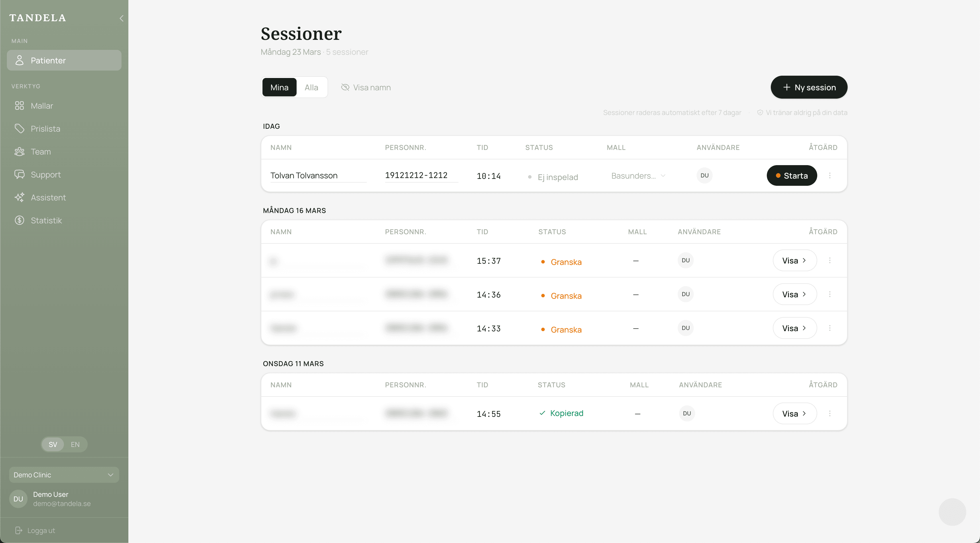Click the Prislista tag icon
This screenshot has width=980, height=543.
pos(19,129)
